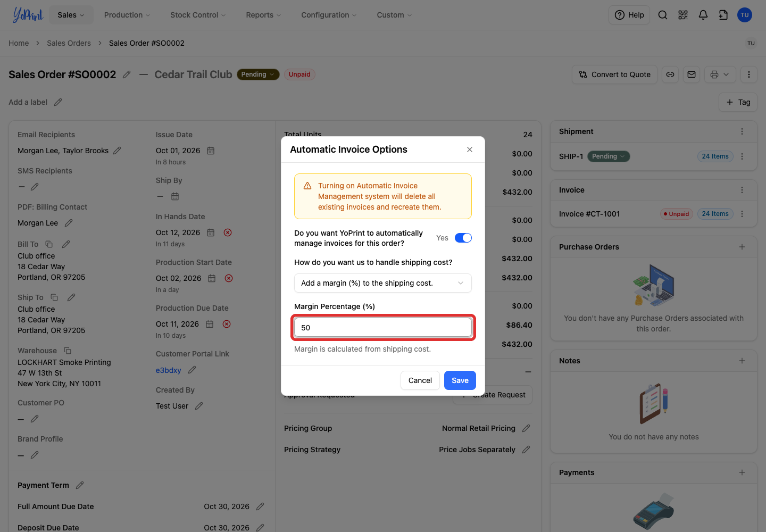Open the notifications bell

[703, 15]
